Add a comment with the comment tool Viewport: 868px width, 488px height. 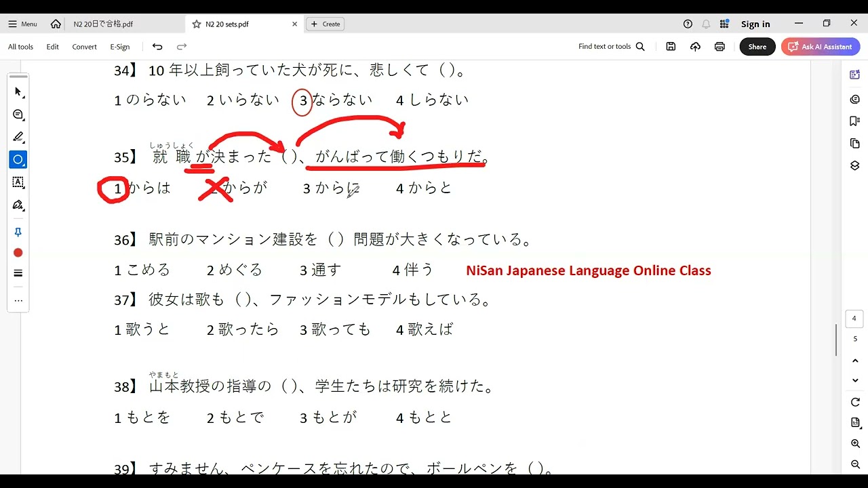[x=18, y=115]
